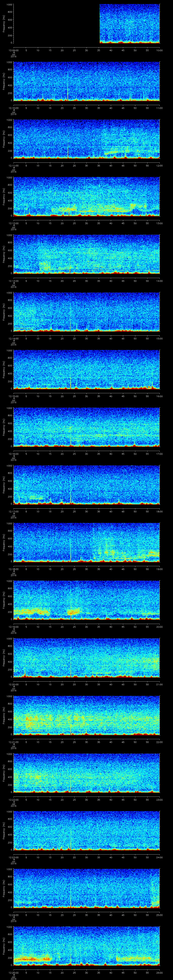Select the spectrogram panel starting at 12:16:00
This screenshot has width=173, height=980.
86,427
